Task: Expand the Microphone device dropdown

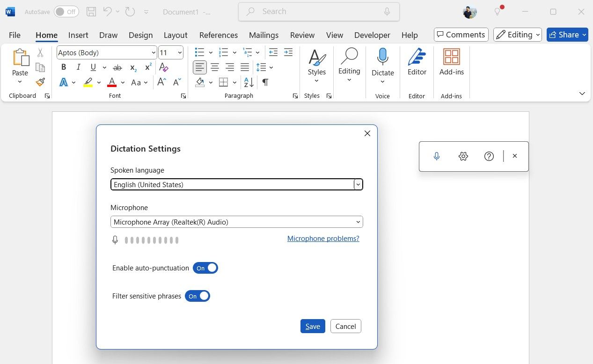Action: click(358, 222)
